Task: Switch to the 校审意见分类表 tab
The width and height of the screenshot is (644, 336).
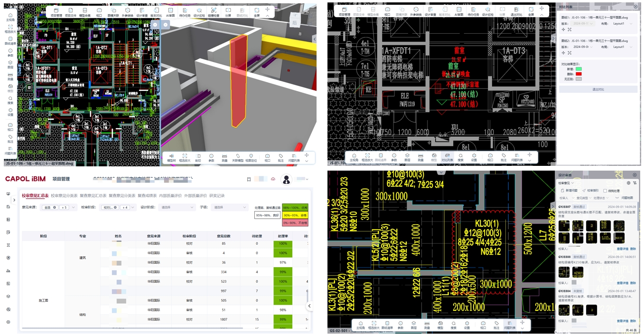Action: click(64, 195)
